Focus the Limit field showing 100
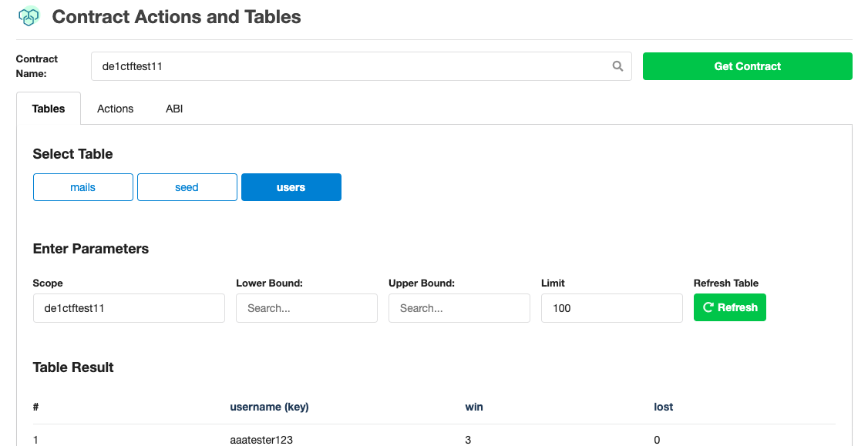Image resolution: width=868 pixels, height=446 pixels. coord(611,308)
